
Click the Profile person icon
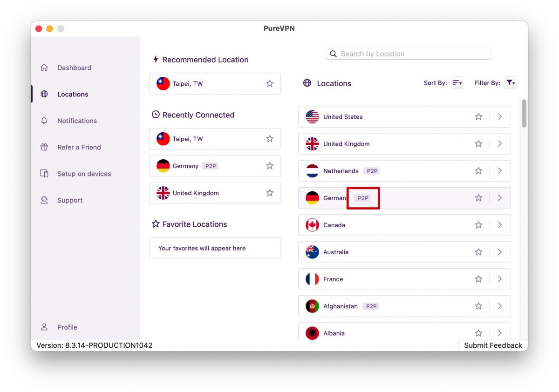coord(44,327)
